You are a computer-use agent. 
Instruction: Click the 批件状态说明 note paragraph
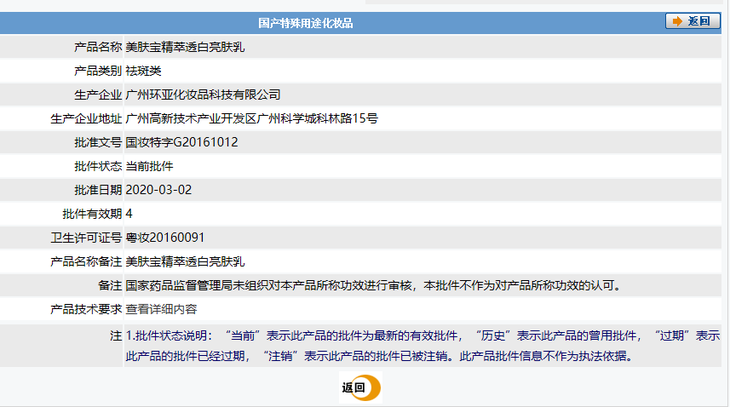click(x=421, y=345)
